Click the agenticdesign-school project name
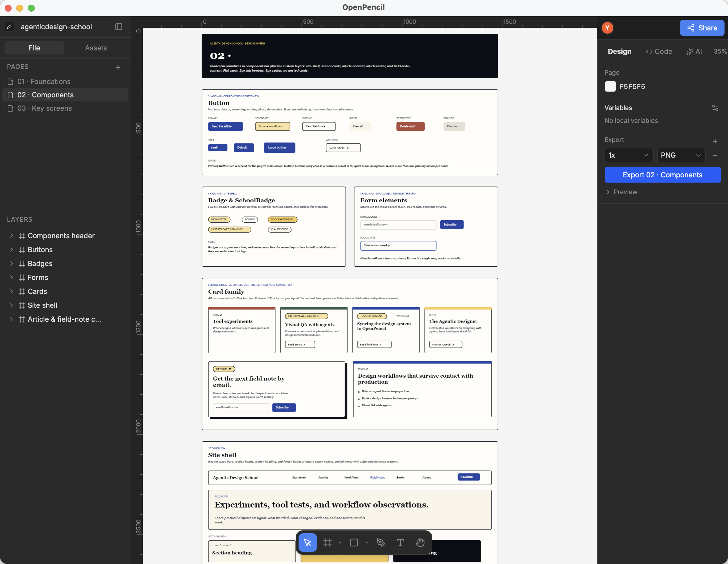Viewport: 728px width, 564px height. tap(56, 27)
